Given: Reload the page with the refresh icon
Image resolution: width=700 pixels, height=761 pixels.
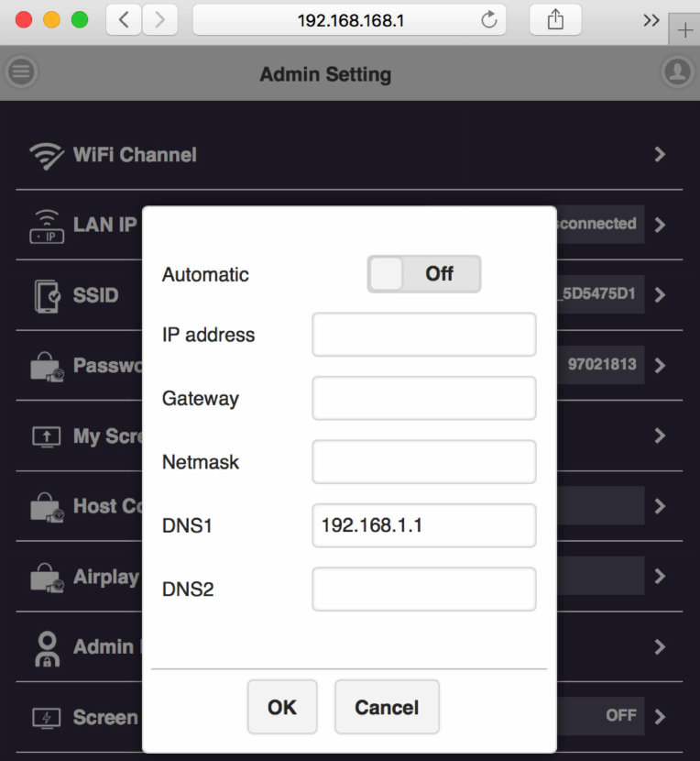Looking at the screenshot, I should (488, 19).
